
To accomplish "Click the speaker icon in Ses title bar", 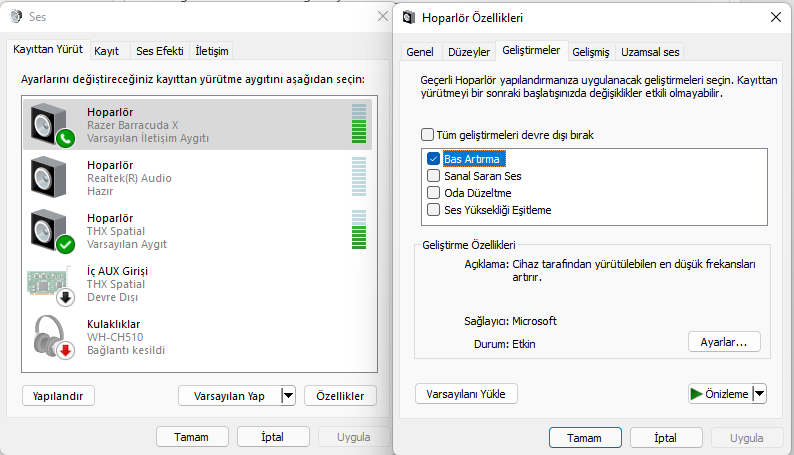I will tap(15, 17).
